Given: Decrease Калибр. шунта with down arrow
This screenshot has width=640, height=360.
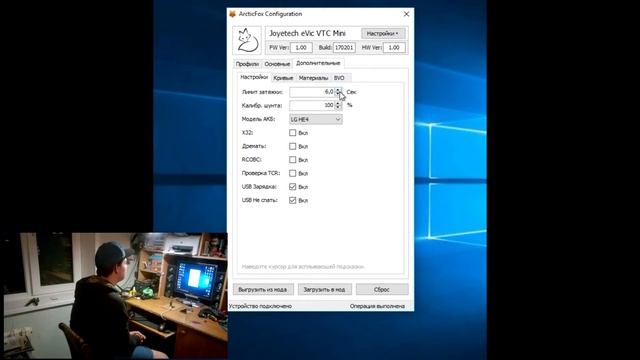Looking at the screenshot, I should [338, 108].
